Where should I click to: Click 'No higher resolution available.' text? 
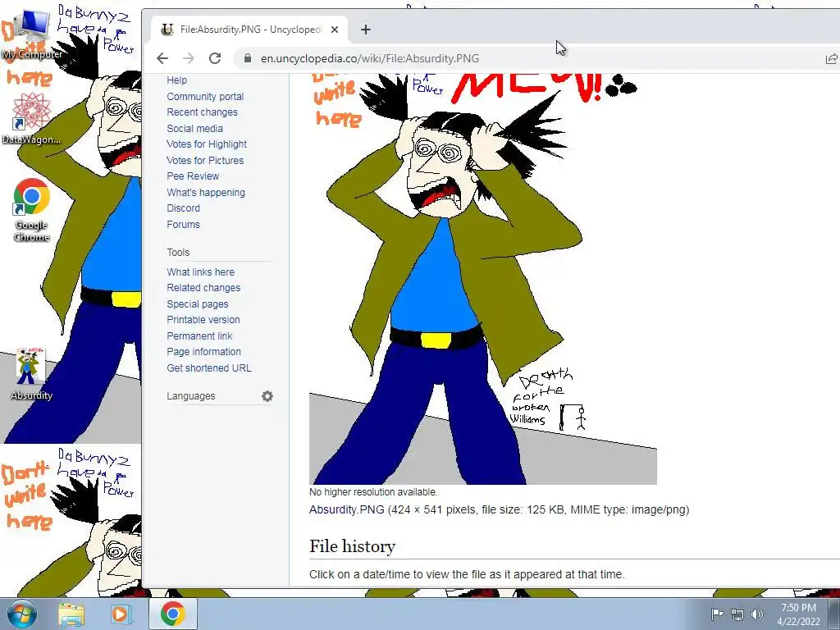(x=373, y=492)
